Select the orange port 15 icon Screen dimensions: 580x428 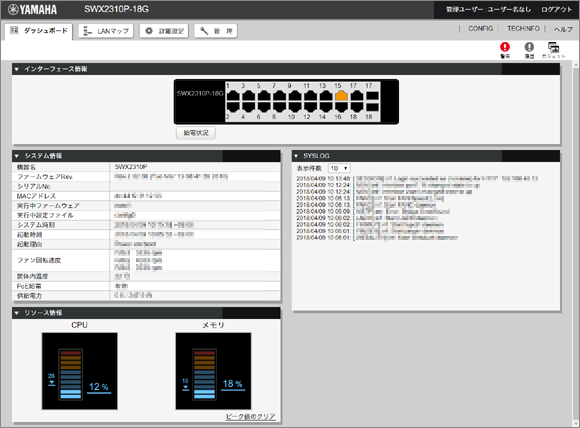(341, 96)
